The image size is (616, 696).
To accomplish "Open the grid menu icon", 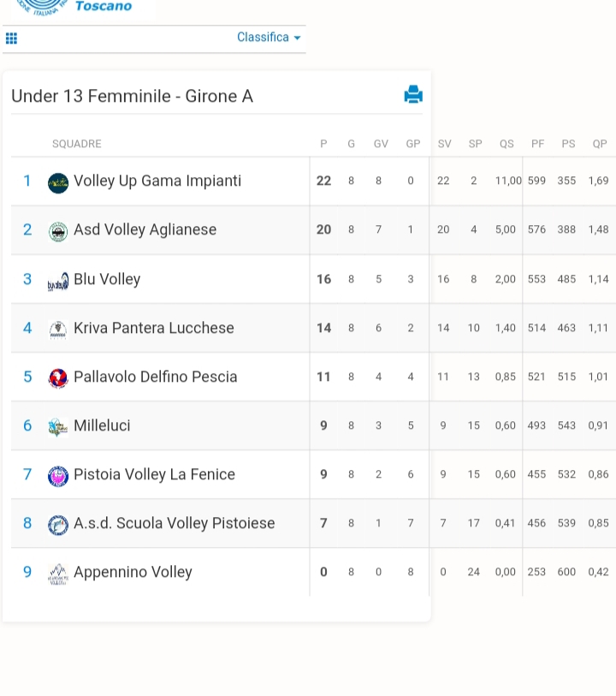I will tap(11, 39).
